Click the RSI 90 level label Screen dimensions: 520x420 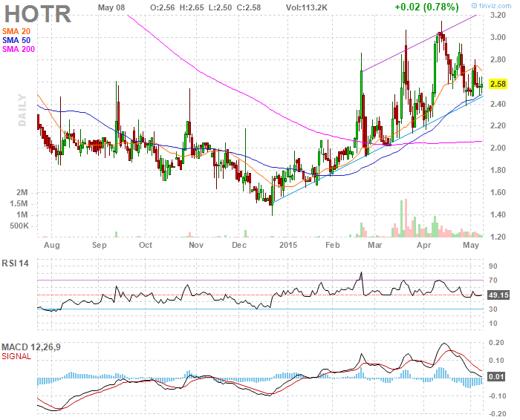pyautogui.click(x=493, y=266)
